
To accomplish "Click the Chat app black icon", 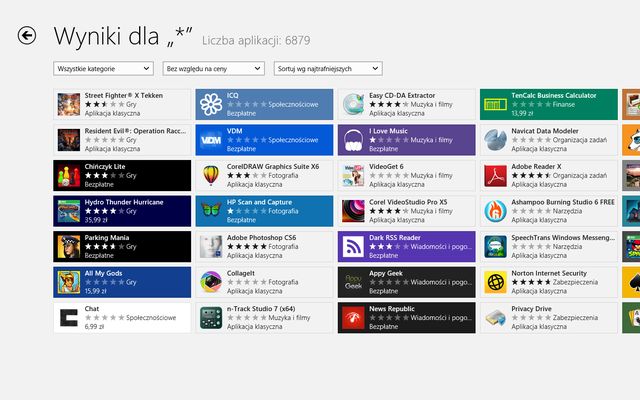I will pos(69,318).
